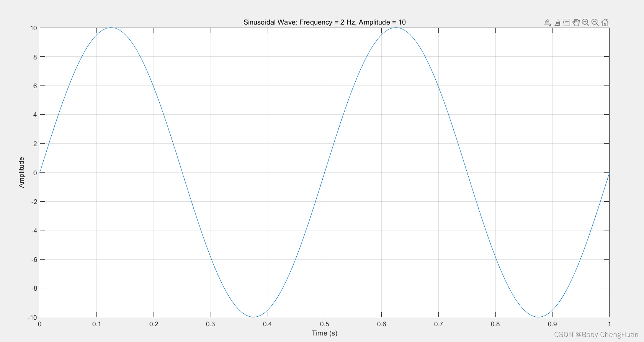Image resolution: width=644 pixels, height=342 pixels.
Task: Activate the zoom out magnifier
Action: [595, 23]
